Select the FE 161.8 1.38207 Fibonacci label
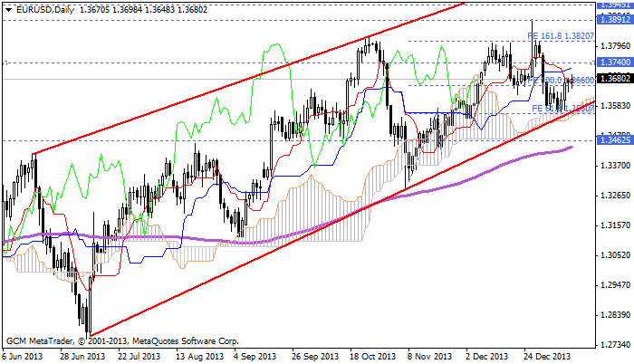Screen dimensions: 634x364 561,36
